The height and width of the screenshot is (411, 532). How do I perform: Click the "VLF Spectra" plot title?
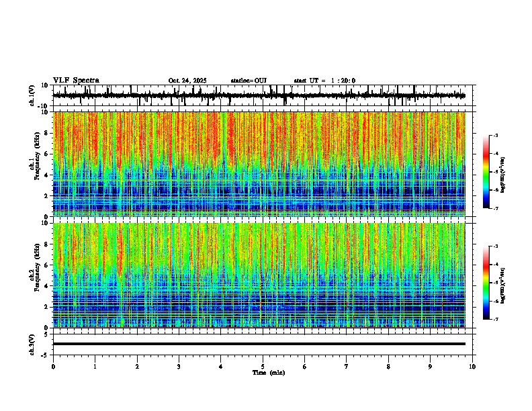tap(76, 81)
